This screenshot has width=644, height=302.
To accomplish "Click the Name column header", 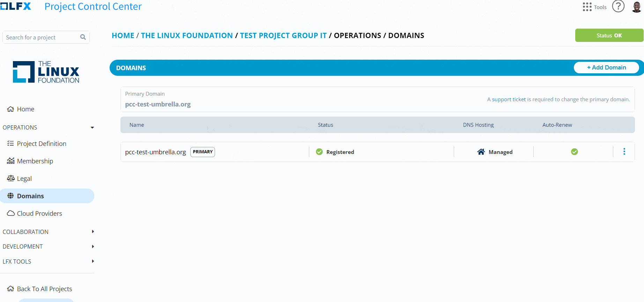I will click(136, 125).
